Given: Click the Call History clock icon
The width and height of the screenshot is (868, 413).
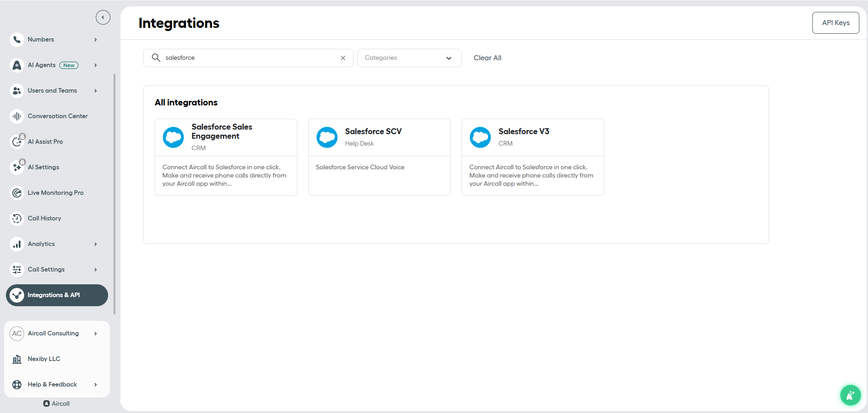Looking at the screenshot, I should point(17,219).
